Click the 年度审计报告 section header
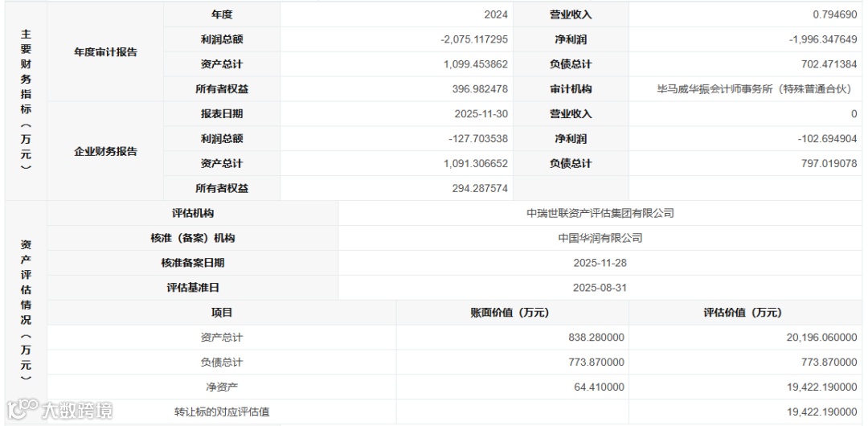868x426 pixels. (105, 52)
